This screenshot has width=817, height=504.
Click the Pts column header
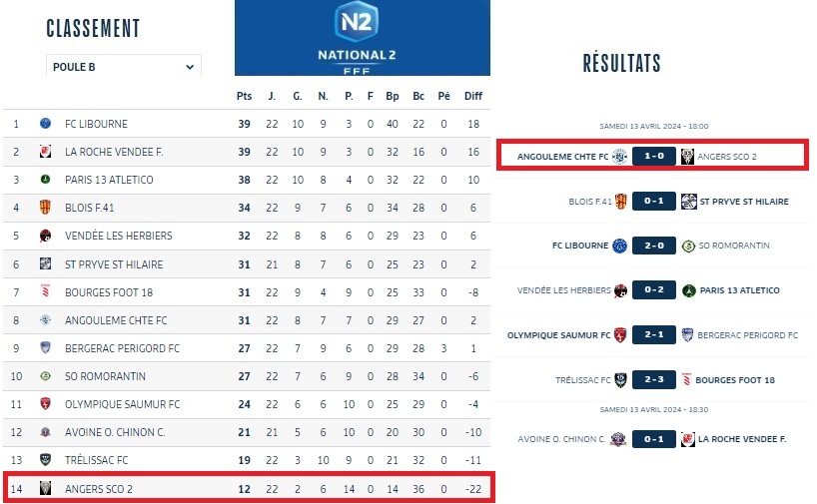click(x=244, y=96)
